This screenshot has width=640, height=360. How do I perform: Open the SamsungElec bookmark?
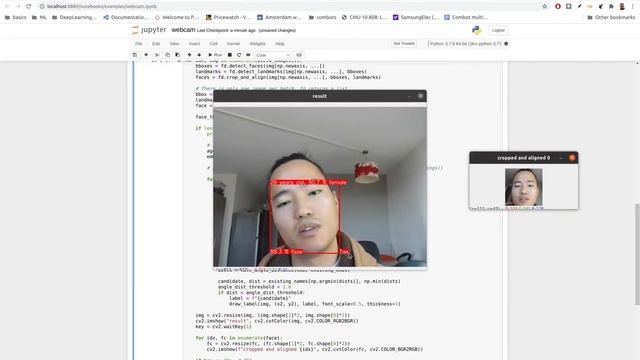pos(416,17)
